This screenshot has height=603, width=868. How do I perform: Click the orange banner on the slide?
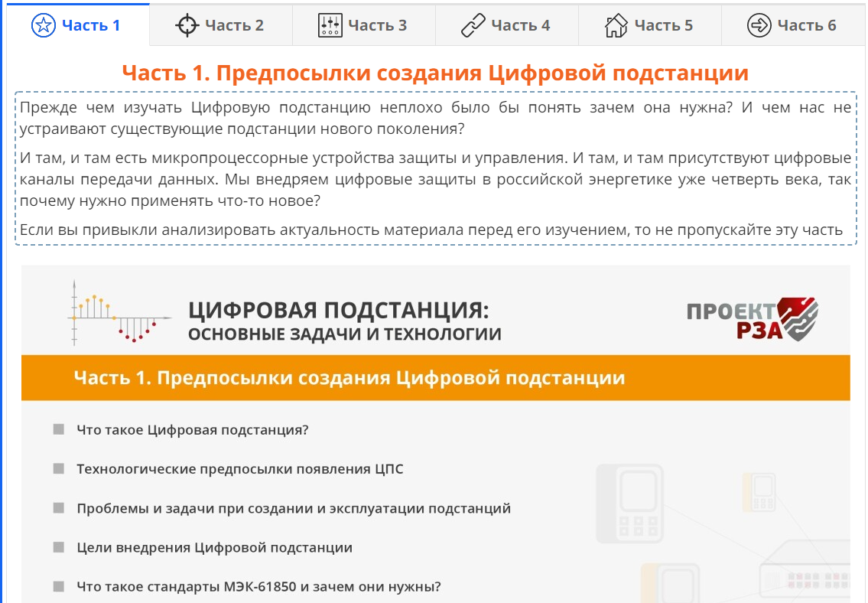(x=435, y=378)
